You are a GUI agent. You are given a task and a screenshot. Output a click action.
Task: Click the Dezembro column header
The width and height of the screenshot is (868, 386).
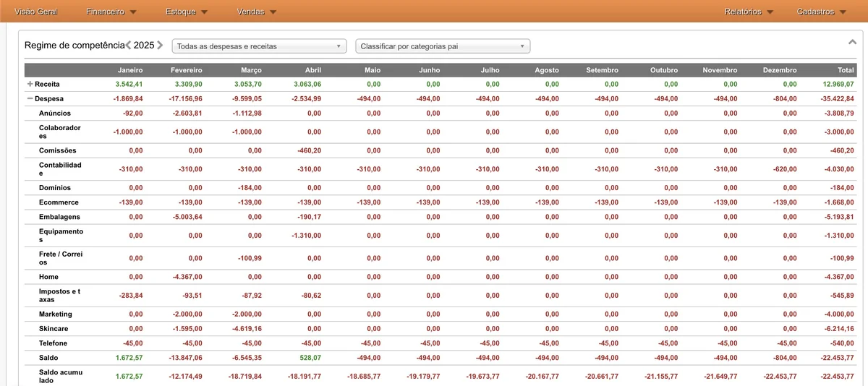780,70
